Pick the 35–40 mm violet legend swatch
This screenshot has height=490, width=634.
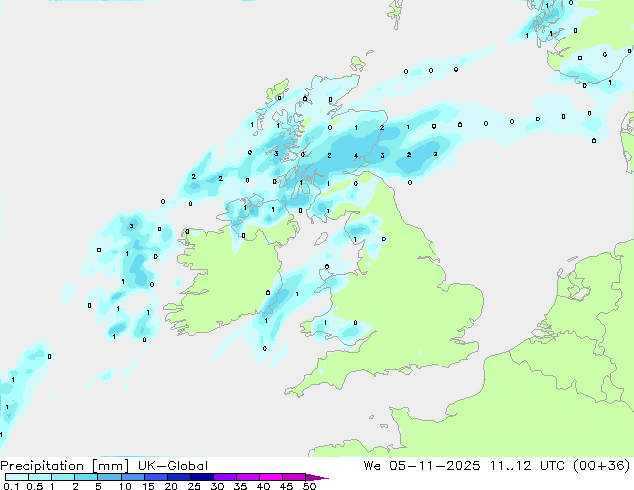tap(247, 477)
